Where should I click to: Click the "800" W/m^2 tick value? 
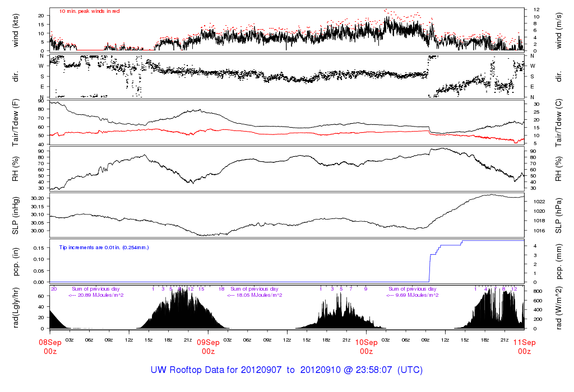click(538, 291)
